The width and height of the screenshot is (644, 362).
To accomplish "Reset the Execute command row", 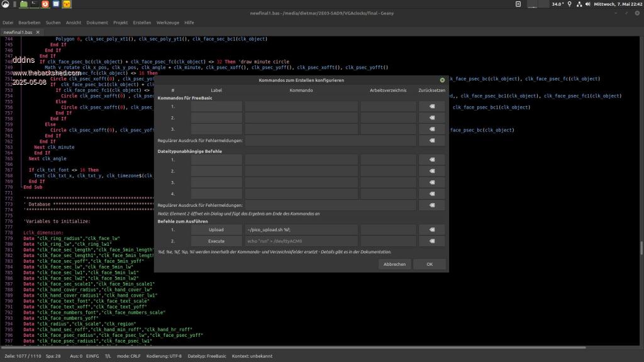I will click(x=432, y=241).
